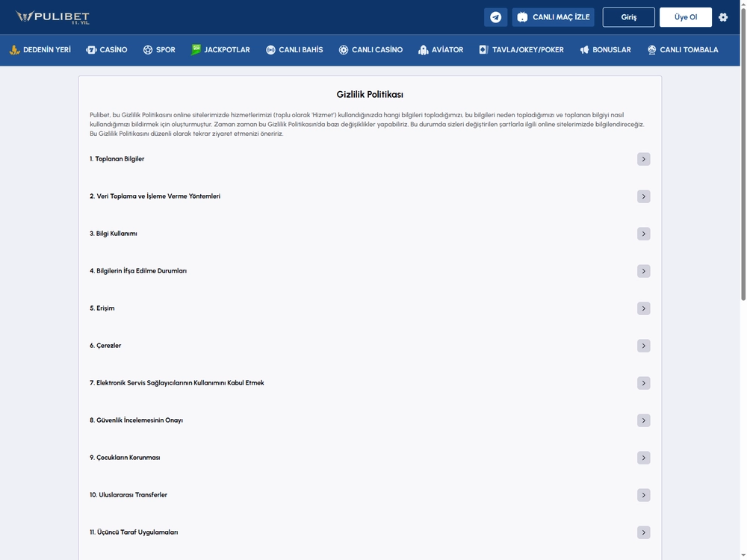Click the Bonuslar megaphone icon

point(585,49)
